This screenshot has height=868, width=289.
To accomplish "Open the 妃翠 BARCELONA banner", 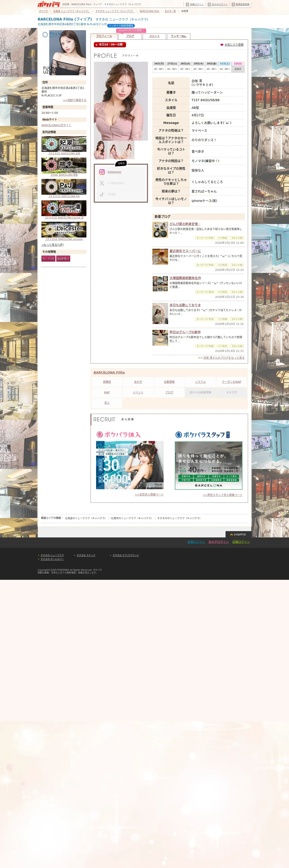I will 64,144.
